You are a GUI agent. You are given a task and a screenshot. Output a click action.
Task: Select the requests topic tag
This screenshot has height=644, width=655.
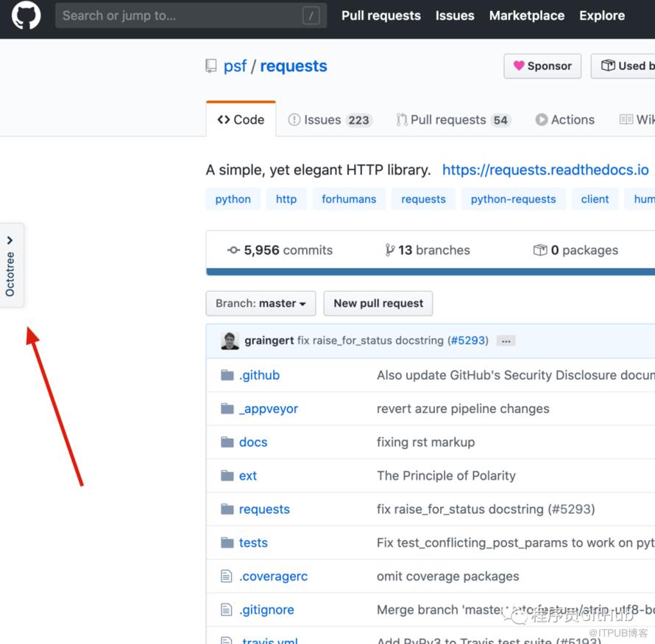[x=423, y=199]
